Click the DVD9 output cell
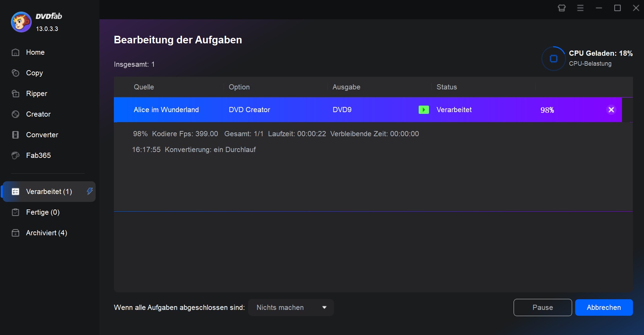 (x=342, y=110)
